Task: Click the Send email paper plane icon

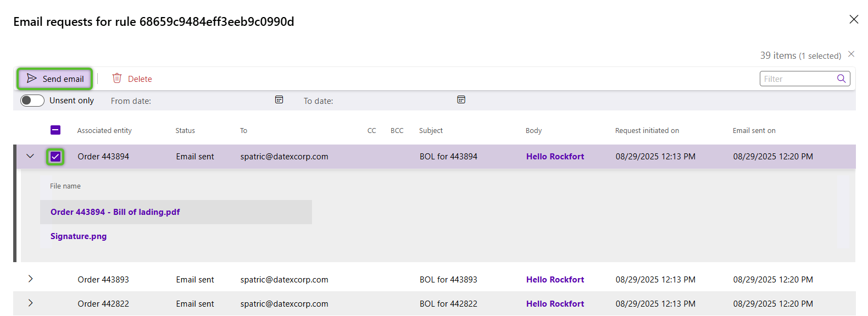Action: pos(32,79)
